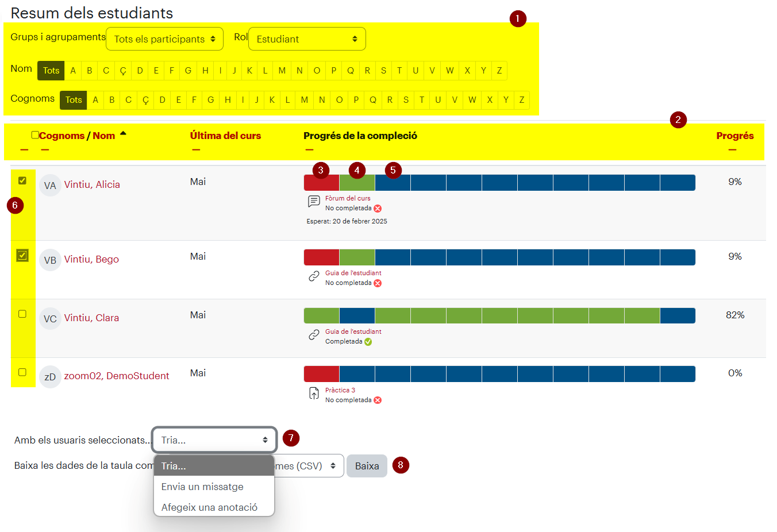Toggle the select-all checkbox in the table header
Screen dimensions: 777x532
(35, 135)
